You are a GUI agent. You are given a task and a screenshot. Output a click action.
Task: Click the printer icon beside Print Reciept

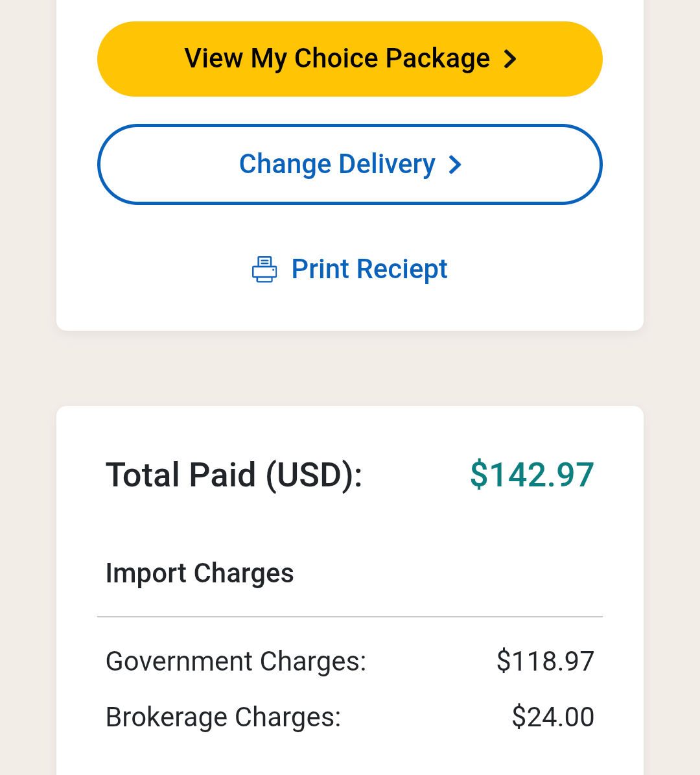point(264,269)
